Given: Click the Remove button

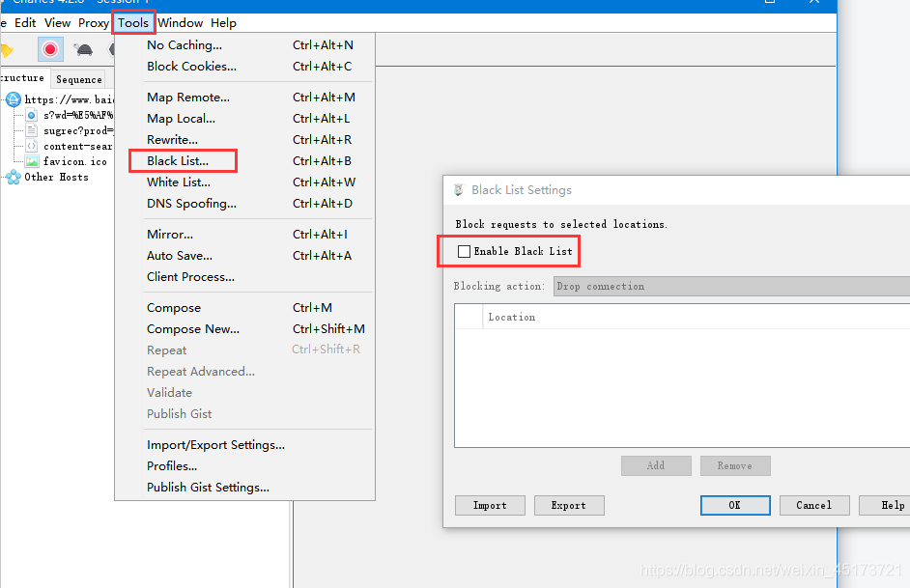Looking at the screenshot, I should (x=735, y=465).
